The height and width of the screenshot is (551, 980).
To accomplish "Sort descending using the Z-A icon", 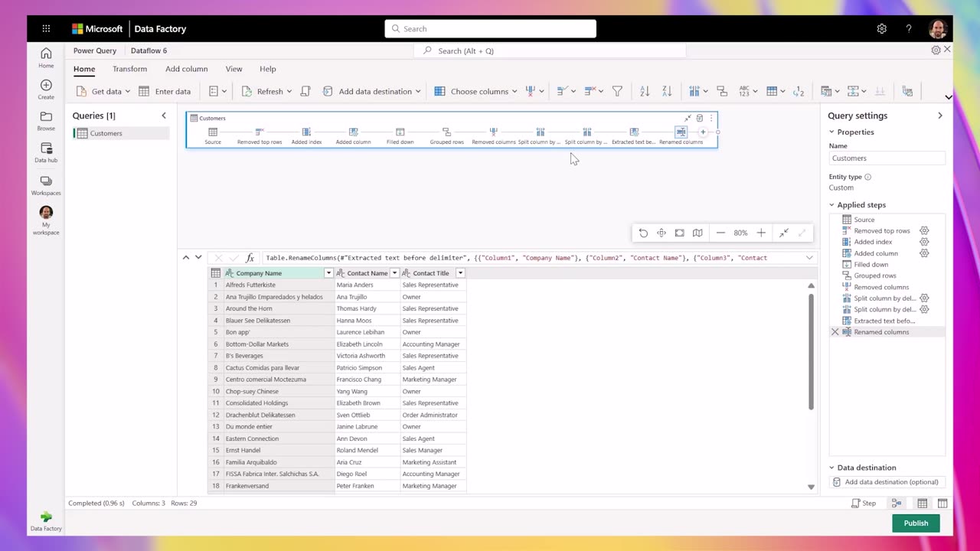I will pyautogui.click(x=667, y=91).
